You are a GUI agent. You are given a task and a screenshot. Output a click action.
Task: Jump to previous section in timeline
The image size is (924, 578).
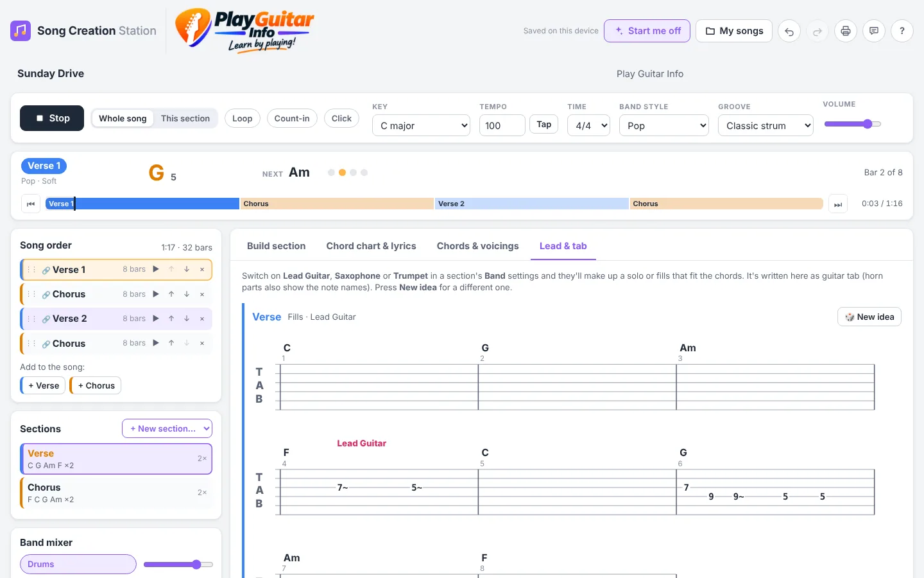click(x=31, y=204)
